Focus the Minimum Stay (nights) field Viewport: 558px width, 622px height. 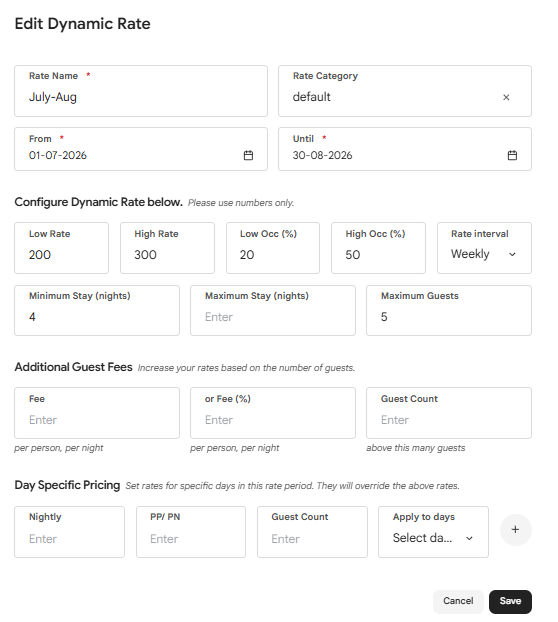click(97, 310)
